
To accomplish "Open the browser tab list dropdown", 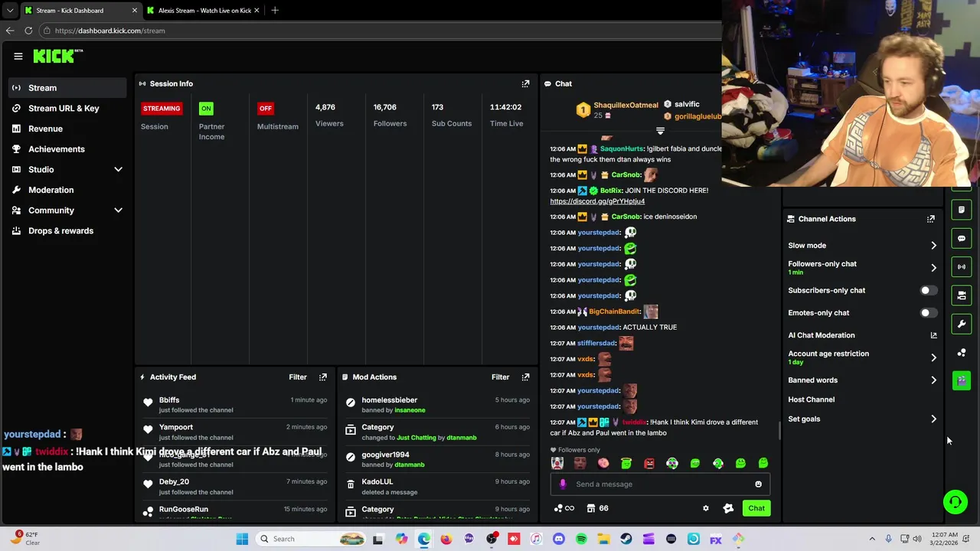I will click(10, 11).
